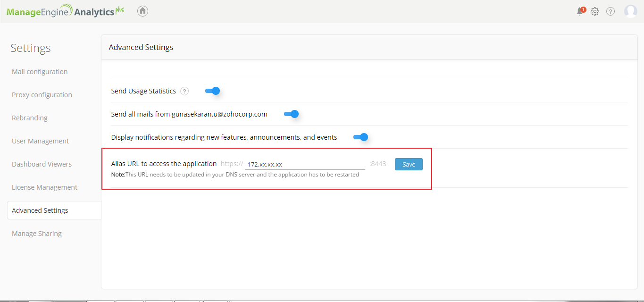Navigate to Dashboard Viewers
Image resolution: width=644 pixels, height=302 pixels.
tap(42, 164)
